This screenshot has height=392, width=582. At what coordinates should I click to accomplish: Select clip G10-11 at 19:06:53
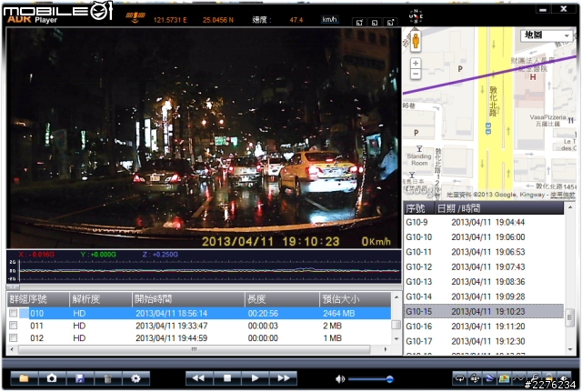[484, 252]
